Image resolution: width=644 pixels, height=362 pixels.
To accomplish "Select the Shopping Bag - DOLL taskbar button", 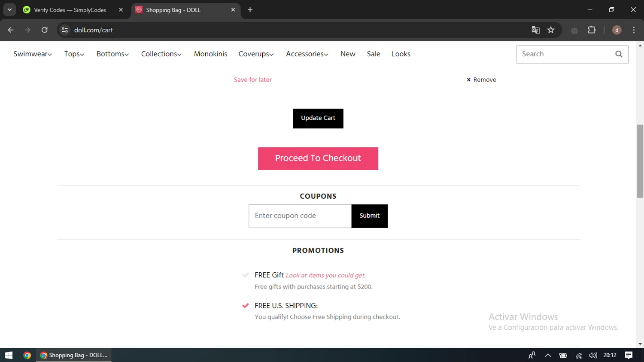I will click(x=74, y=355).
